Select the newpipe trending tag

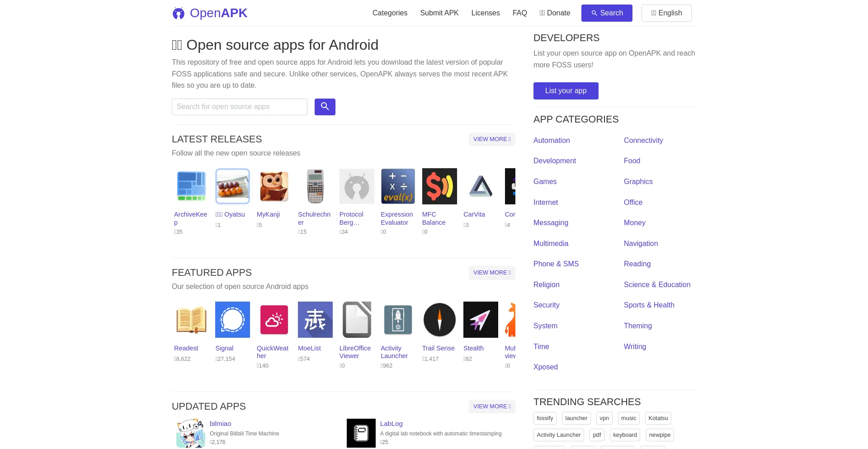[x=660, y=435]
